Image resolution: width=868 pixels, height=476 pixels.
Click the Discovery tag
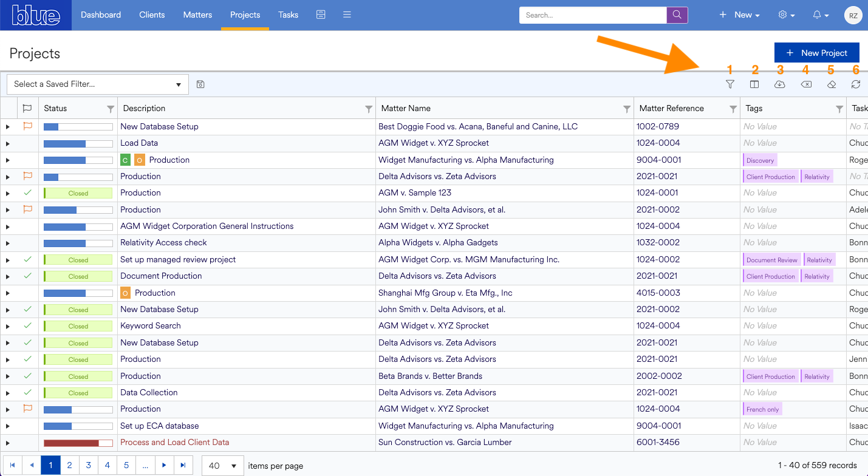[x=760, y=160]
